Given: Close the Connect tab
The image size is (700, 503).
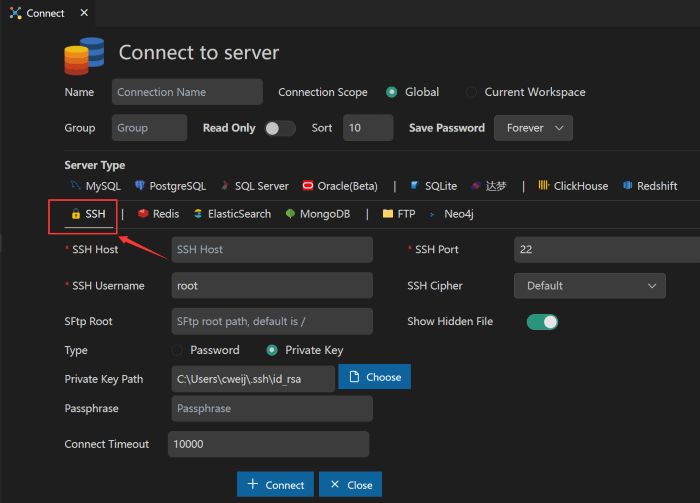Looking at the screenshot, I should tap(83, 13).
